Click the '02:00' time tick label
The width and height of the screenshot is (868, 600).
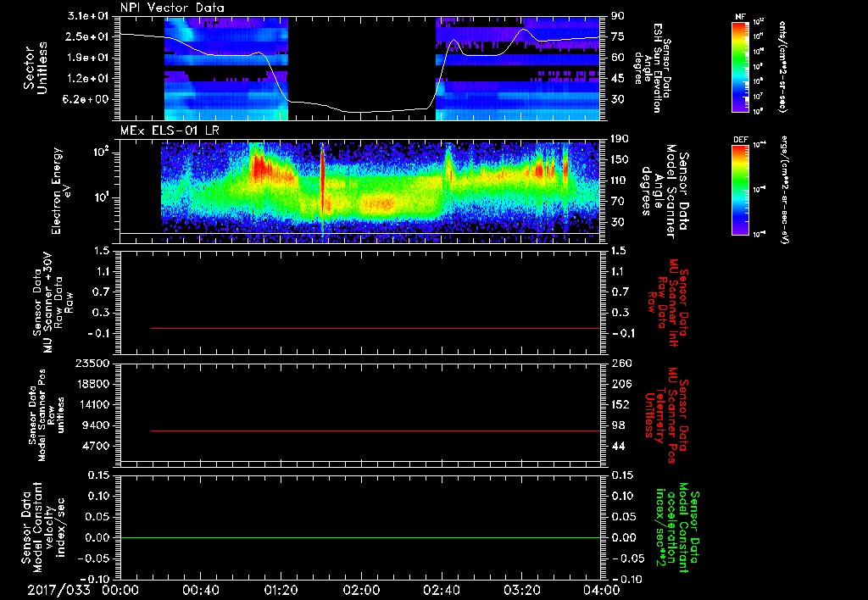pyautogui.click(x=361, y=590)
